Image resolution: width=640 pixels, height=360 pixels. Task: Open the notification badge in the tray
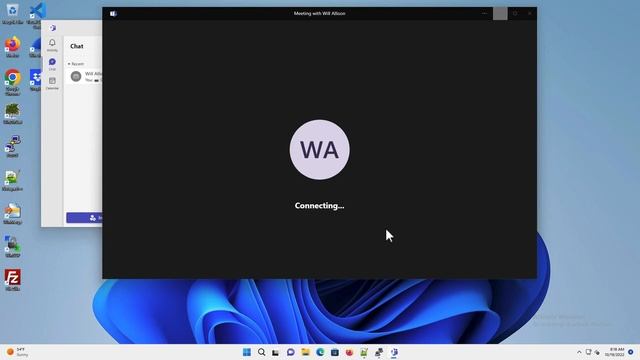coord(631,352)
